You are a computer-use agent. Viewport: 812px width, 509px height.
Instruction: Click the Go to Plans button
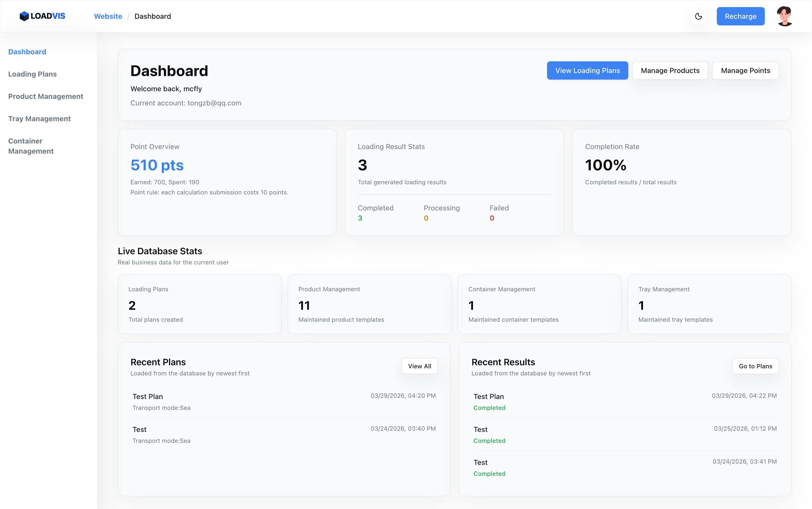pyautogui.click(x=755, y=366)
